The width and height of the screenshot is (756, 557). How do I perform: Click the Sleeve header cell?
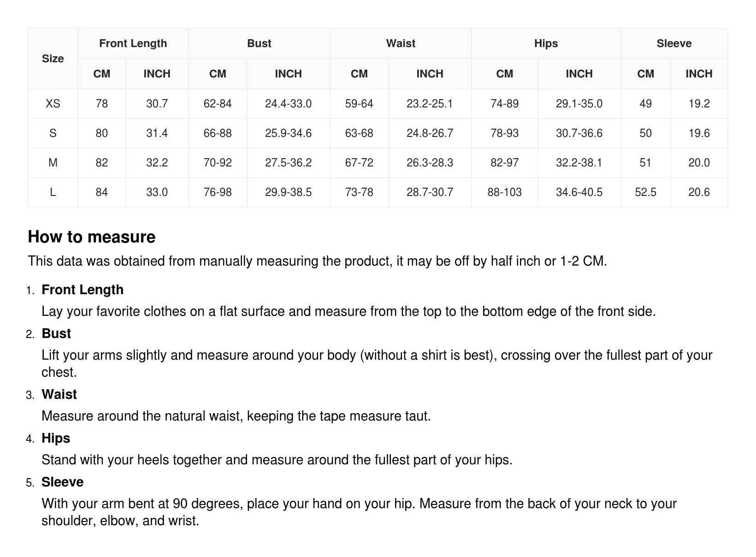pos(674,43)
